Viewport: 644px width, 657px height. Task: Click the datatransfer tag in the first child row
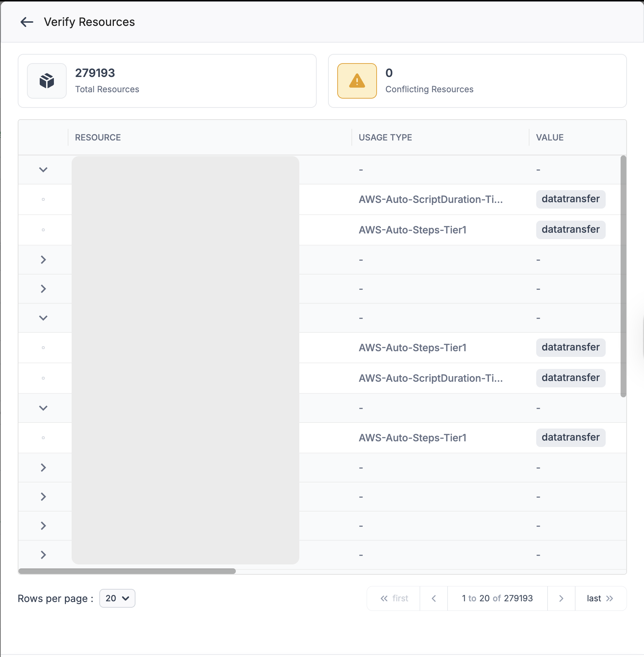click(x=571, y=199)
